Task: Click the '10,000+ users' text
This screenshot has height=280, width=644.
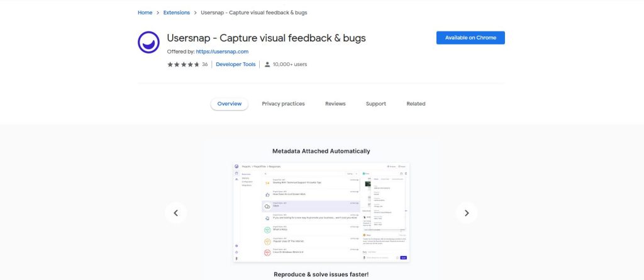Action: [290, 65]
